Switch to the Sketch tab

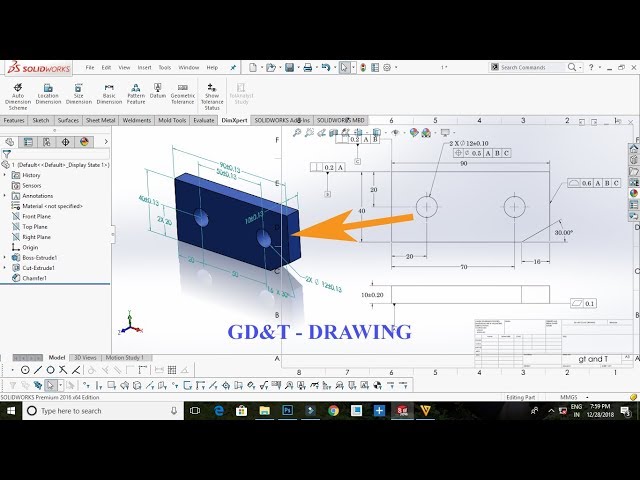[x=40, y=120]
